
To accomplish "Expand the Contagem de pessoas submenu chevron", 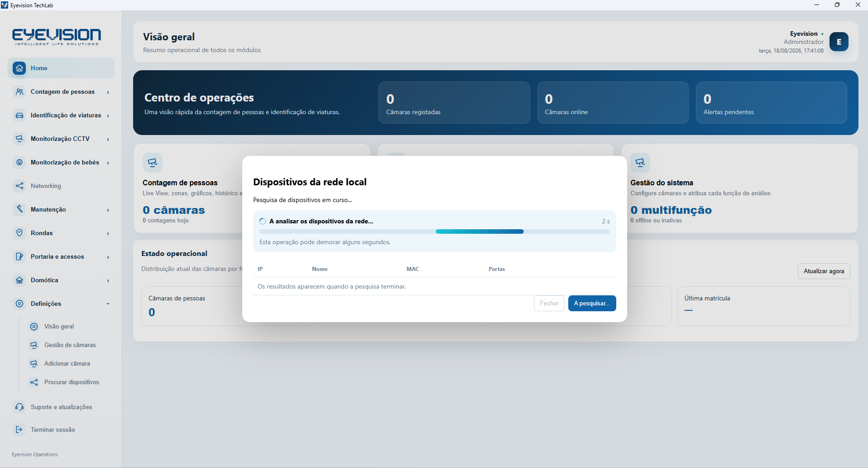I will 108,92.
